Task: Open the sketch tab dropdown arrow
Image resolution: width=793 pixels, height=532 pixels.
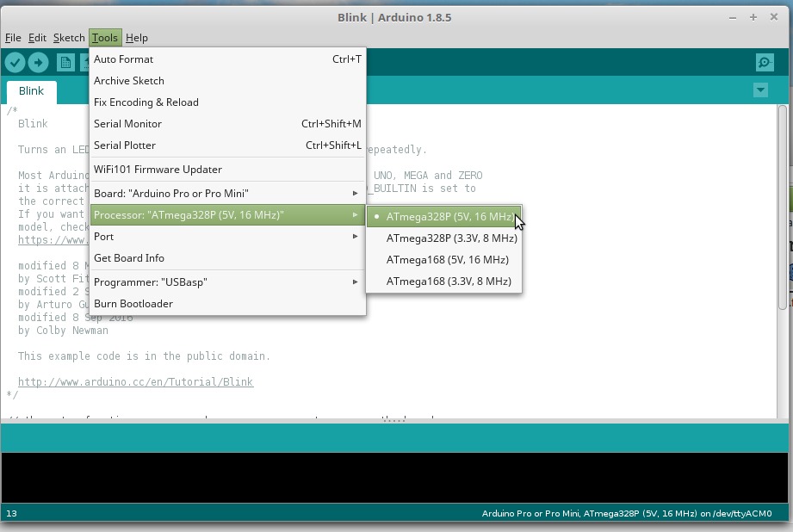Action: coord(759,90)
